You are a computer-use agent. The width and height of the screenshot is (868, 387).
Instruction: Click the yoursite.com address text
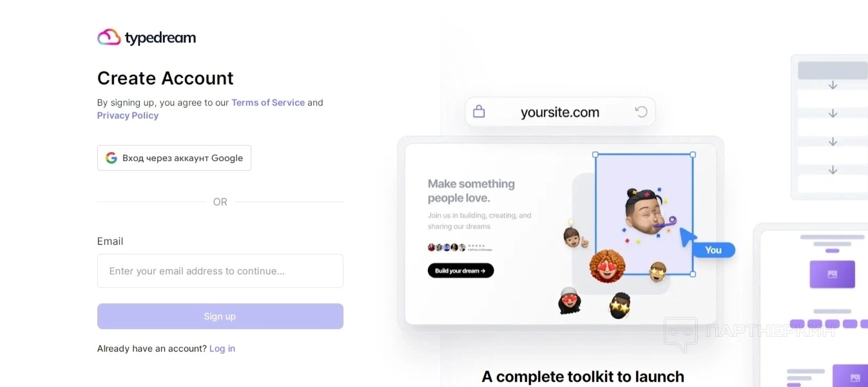[560, 112]
